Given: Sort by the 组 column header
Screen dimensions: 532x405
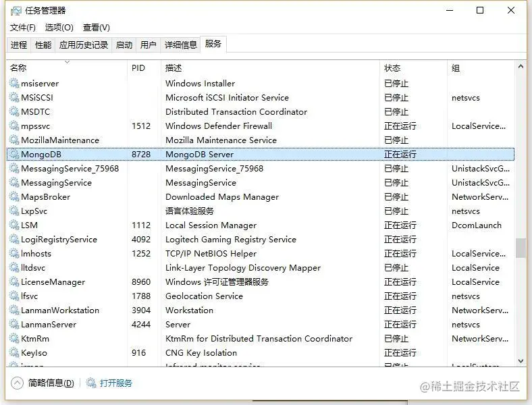Looking at the screenshot, I should [481, 68].
